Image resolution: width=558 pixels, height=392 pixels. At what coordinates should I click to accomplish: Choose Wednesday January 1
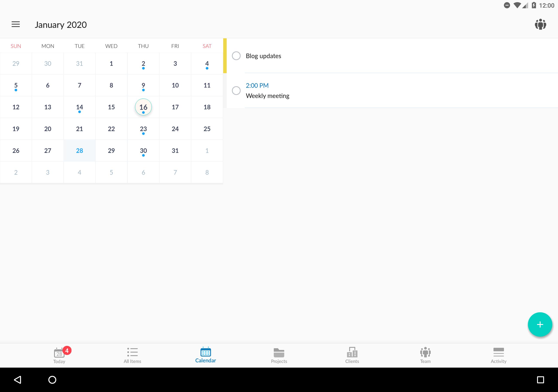click(x=111, y=64)
